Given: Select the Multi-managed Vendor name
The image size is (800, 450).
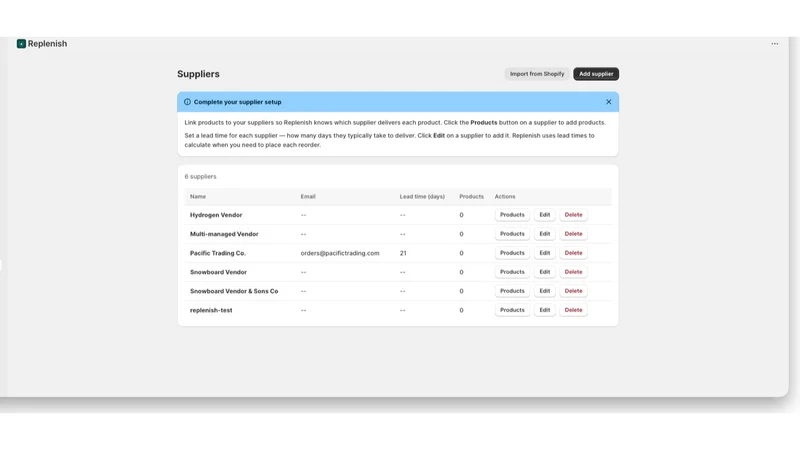Looking at the screenshot, I should click(224, 234).
